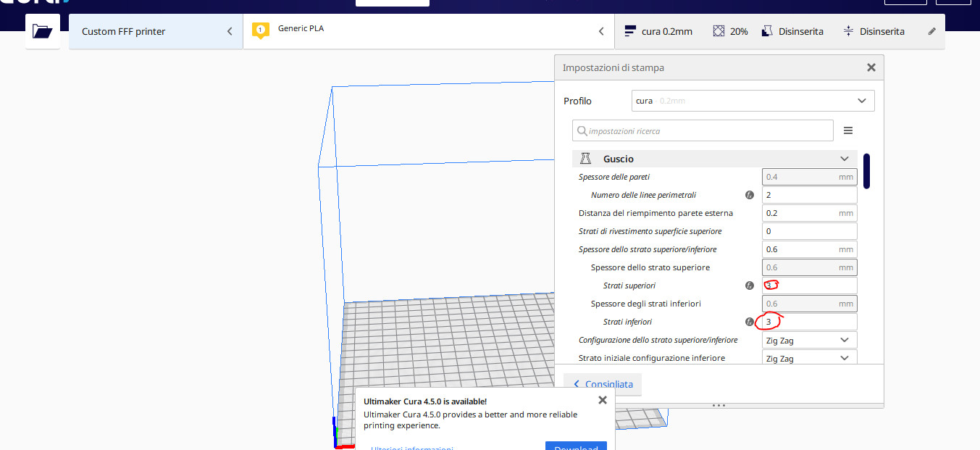This screenshot has height=450, width=980.
Task: Click the Numero delle linee perimetrali field
Action: click(x=810, y=195)
